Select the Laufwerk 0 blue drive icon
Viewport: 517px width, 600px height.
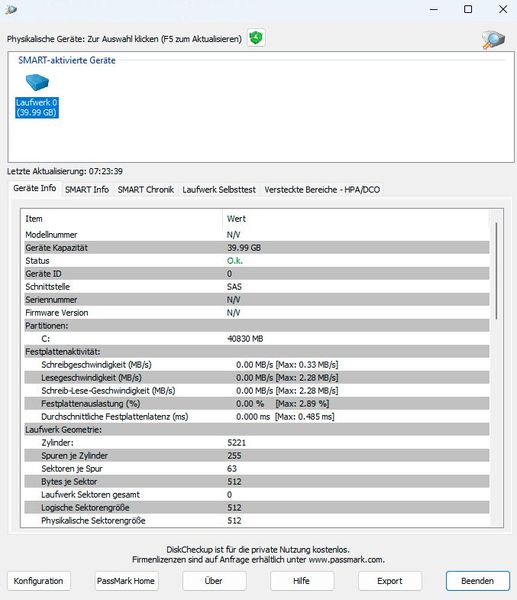(37, 82)
